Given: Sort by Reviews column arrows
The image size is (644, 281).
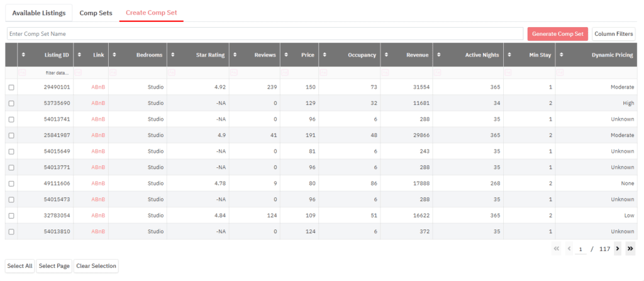Looking at the screenshot, I should [x=235, y=55].
